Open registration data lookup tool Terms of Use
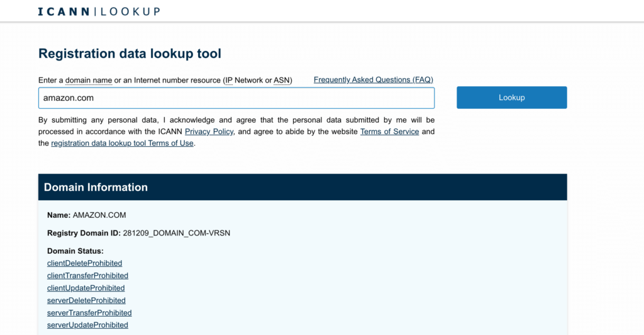This screenshot has height=335, width=644. point(122,143)
